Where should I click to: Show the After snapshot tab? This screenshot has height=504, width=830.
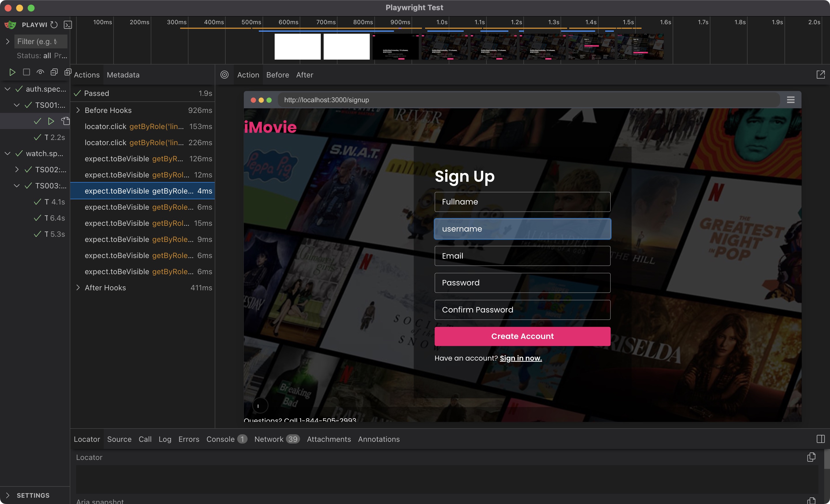[305, 75]
